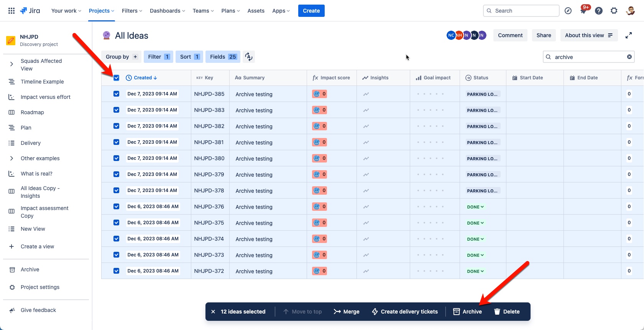Click the auto-save view icon beside Fields

(x=249, y=57)
